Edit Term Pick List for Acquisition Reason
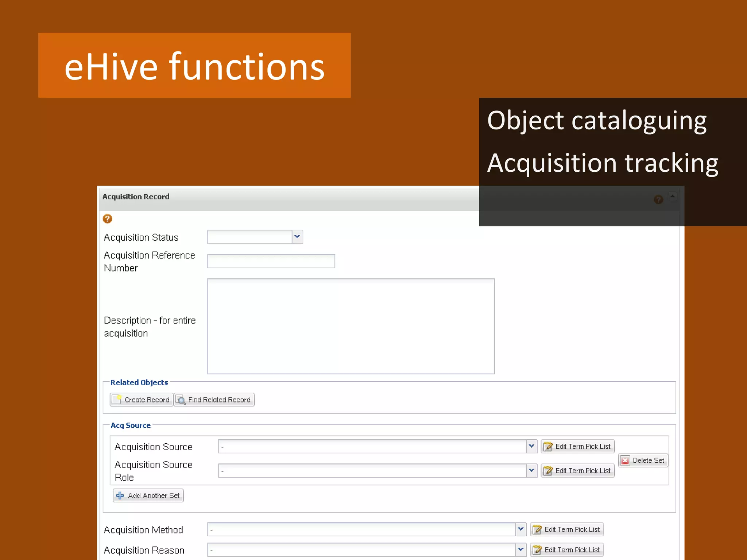 [567, 550]
